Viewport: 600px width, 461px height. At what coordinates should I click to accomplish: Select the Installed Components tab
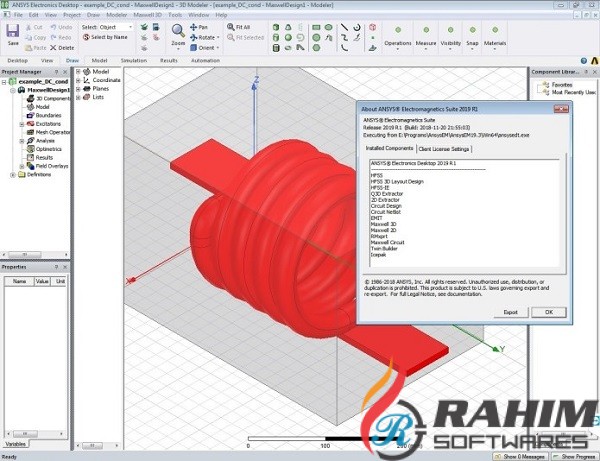pos(389,148)
